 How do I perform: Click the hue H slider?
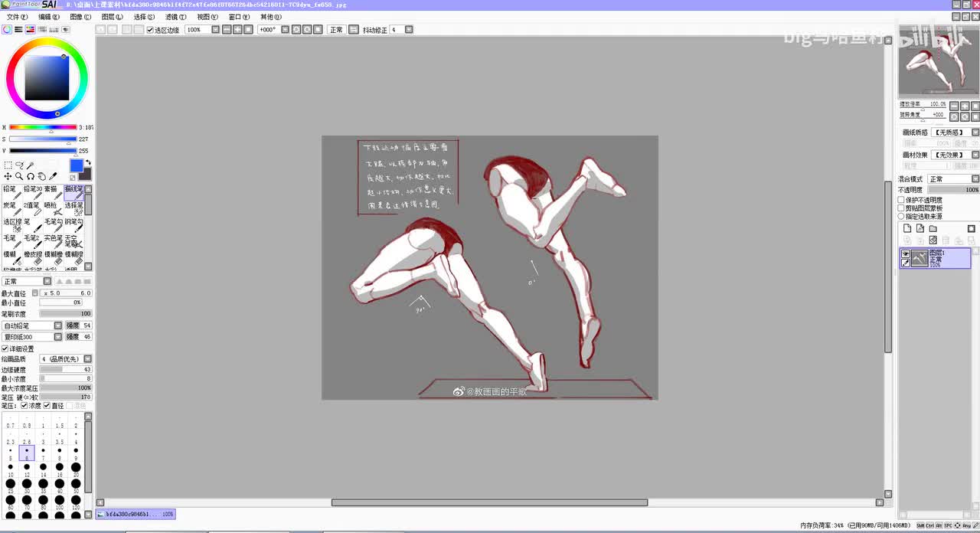tap(43, 128)
